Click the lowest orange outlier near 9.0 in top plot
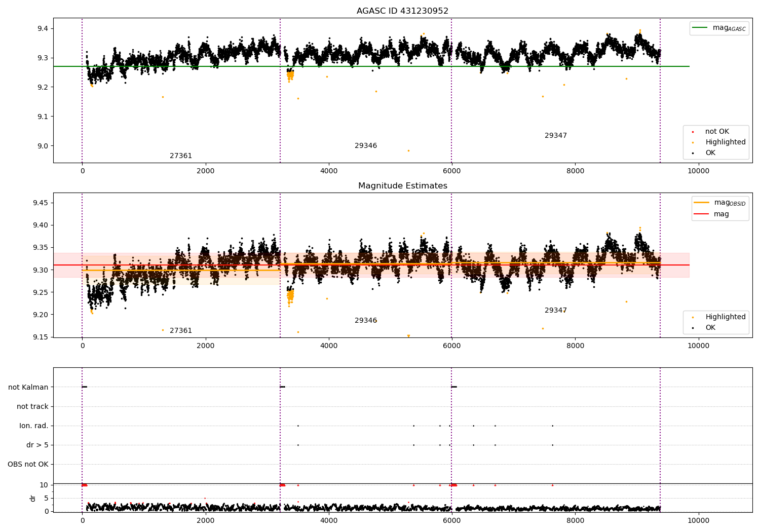This screenshot has width=760, height=532. [x=408, y=150]
